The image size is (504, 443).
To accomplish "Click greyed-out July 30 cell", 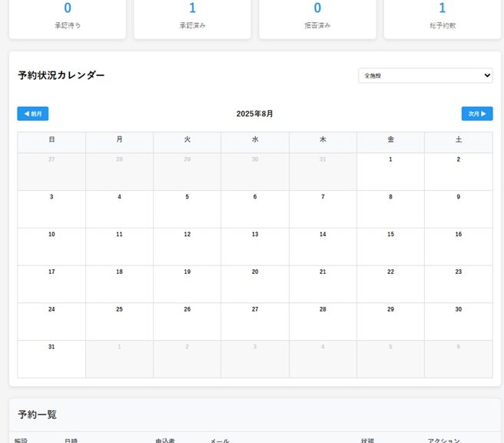I will point(255,172).
